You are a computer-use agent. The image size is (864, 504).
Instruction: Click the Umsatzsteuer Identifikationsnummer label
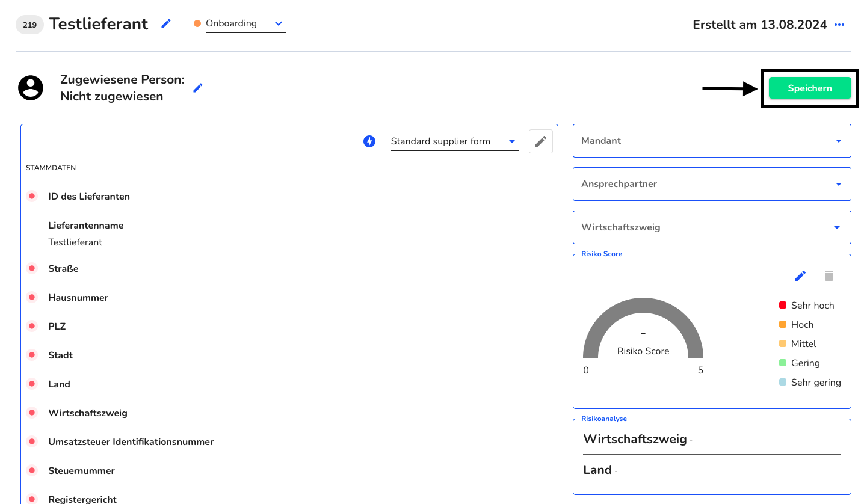(131, 442)
